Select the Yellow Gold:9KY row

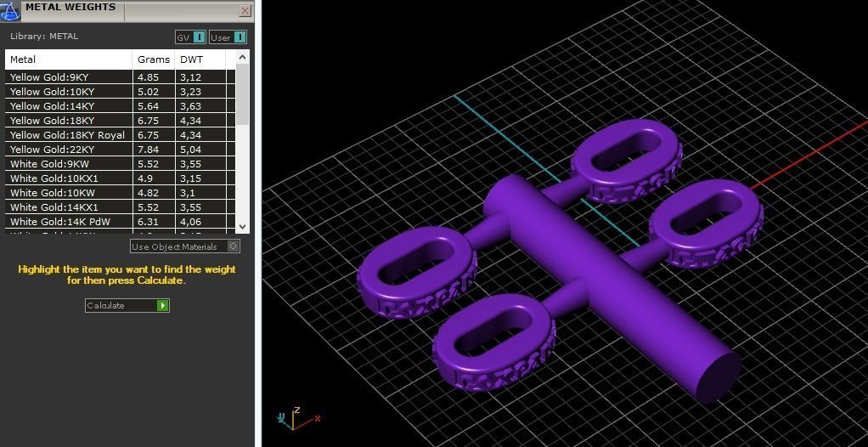click(x=120, y=77)
